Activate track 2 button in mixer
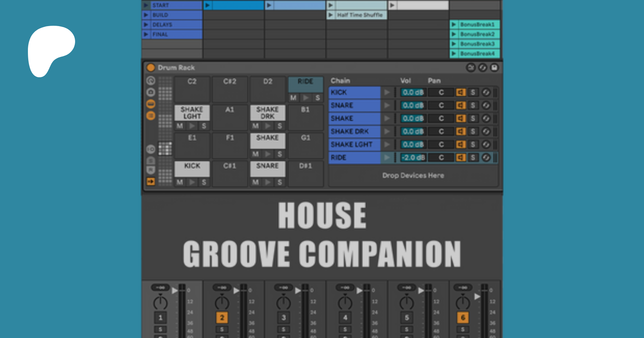Image resolution: width=644 pixels, height=338 pixels. click(222, 317)
